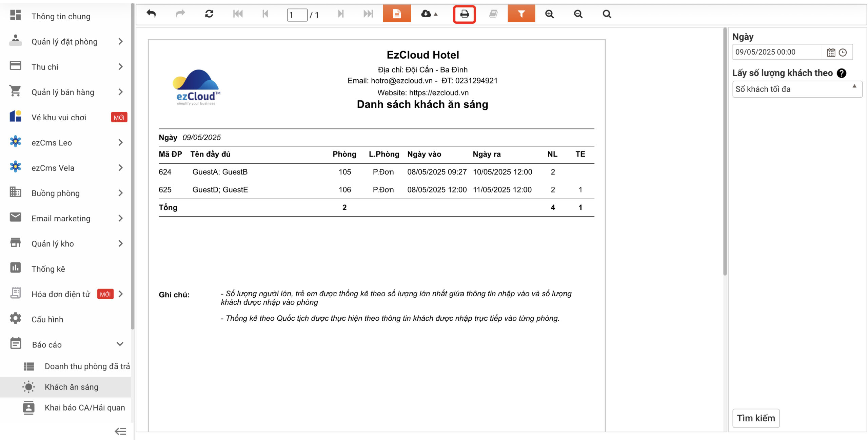The width and height of the screenshot is (868, 440).
Task: Collapse the Báo cáo menu section
Action: coord(120,344)
